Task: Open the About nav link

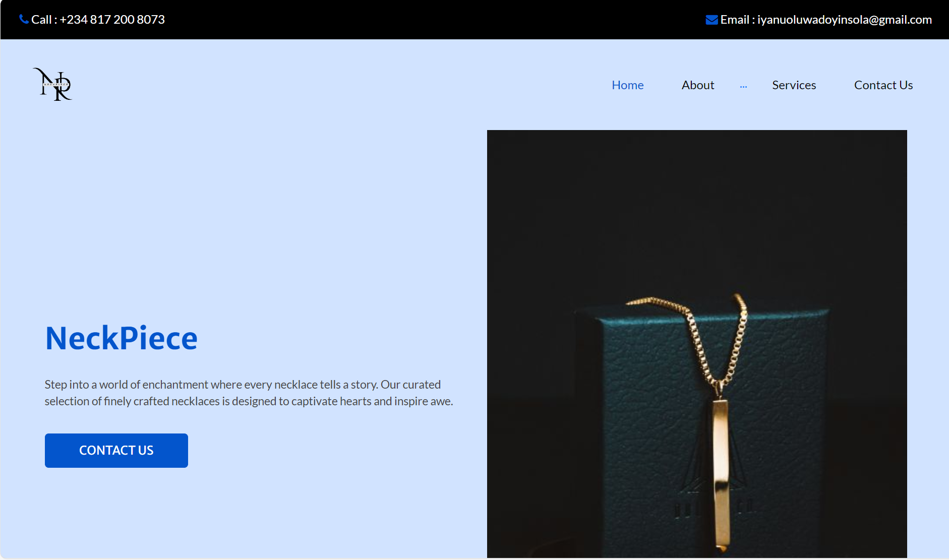Action: pyautogui.click(x=698, y=85)
